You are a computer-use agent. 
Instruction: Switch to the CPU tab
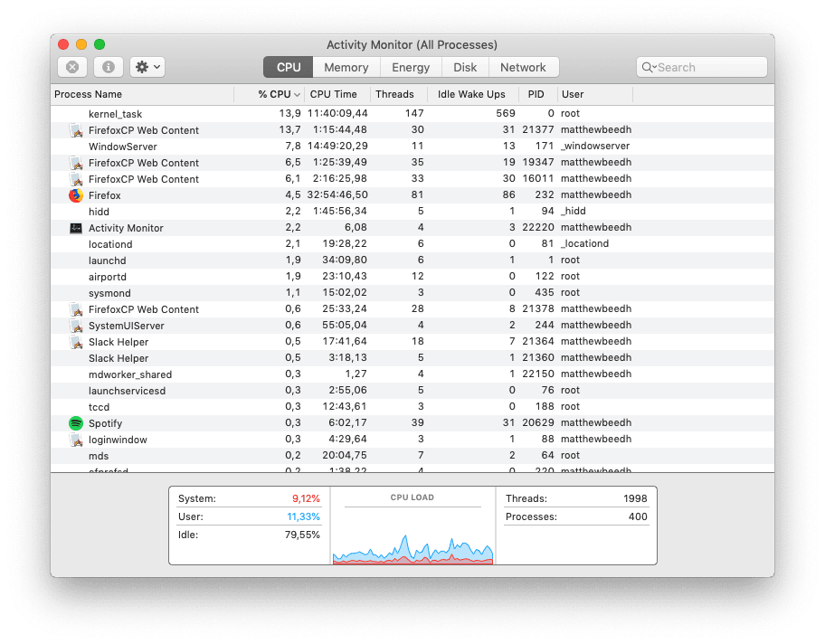coord(289,67)
